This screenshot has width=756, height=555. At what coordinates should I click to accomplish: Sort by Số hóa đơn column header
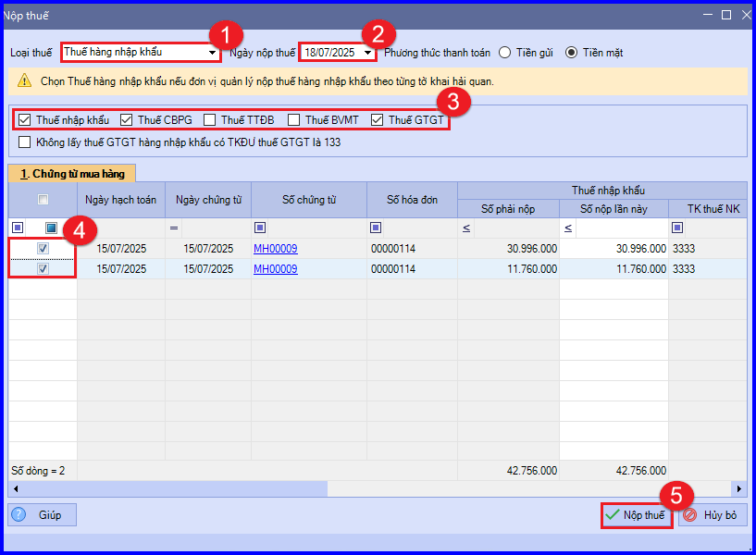click(412, 200)
